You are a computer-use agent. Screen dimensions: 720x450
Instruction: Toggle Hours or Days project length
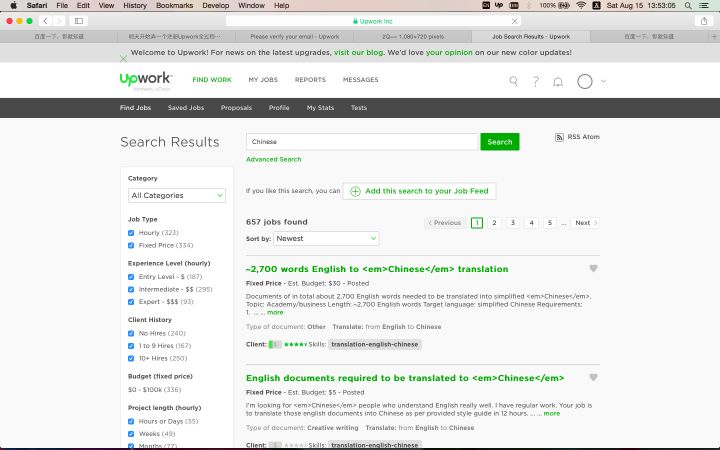click(x=131, y=422)
